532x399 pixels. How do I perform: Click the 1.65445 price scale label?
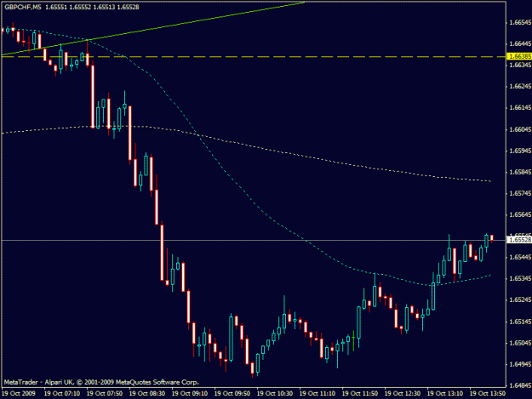(x=520, y=257)
